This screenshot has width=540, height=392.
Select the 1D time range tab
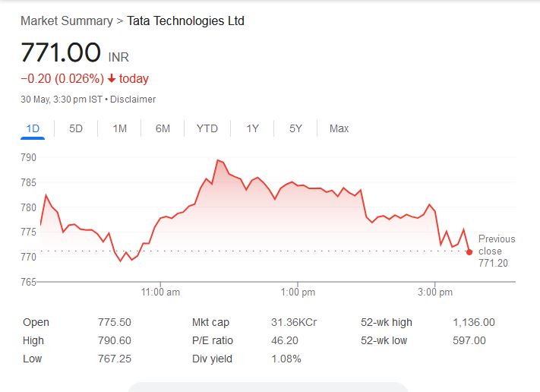(33, 128)
